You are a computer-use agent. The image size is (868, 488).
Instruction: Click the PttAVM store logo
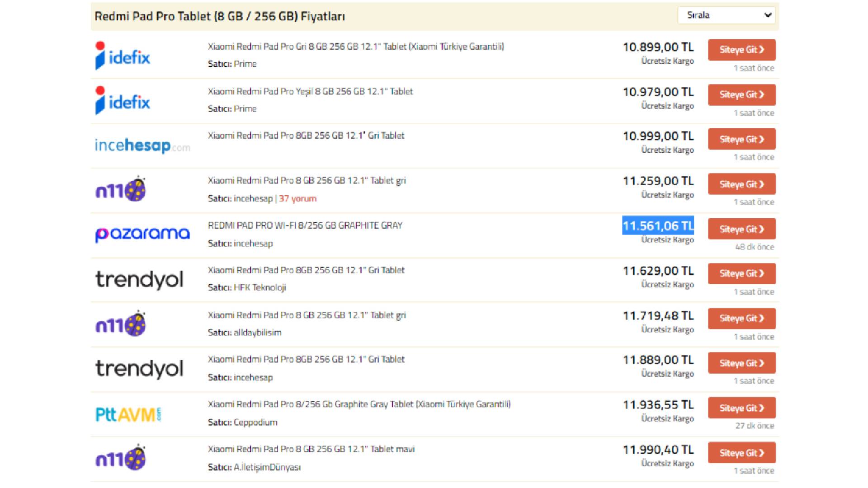click(x=128, y=414)
